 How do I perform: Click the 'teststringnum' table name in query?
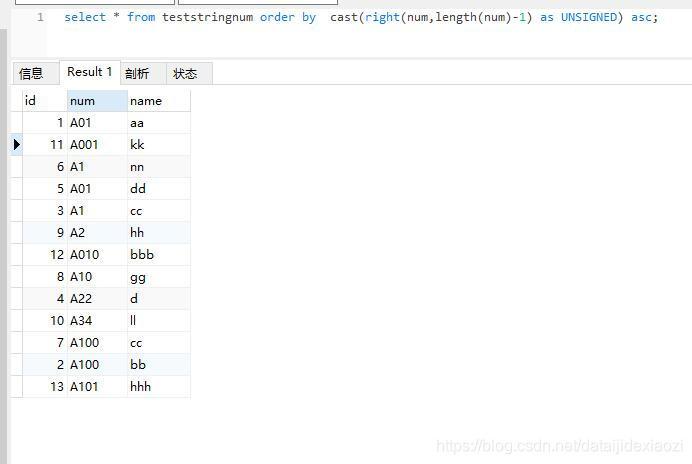click(207, 17)
